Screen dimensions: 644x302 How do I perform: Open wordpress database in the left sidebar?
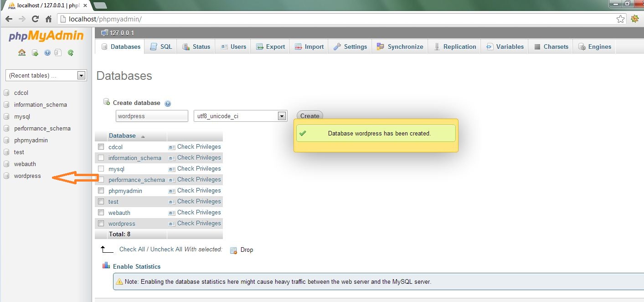[27, 176]
